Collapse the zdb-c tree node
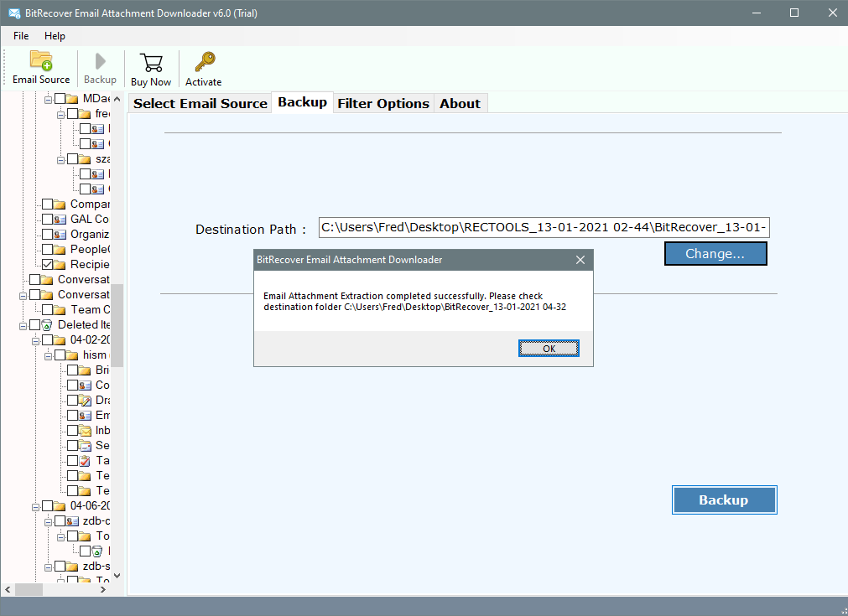The height and width of the screenshot is (616, 848). pyautogui.click(x=48, y=522)
